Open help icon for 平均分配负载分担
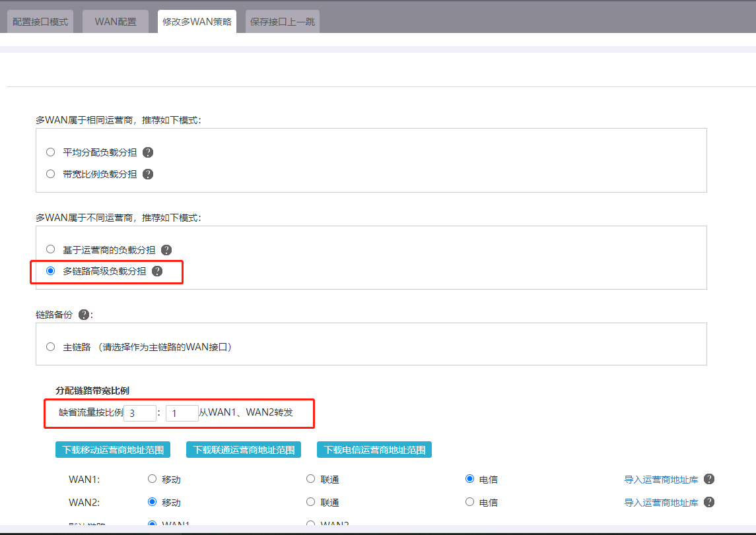 (148, 152)
